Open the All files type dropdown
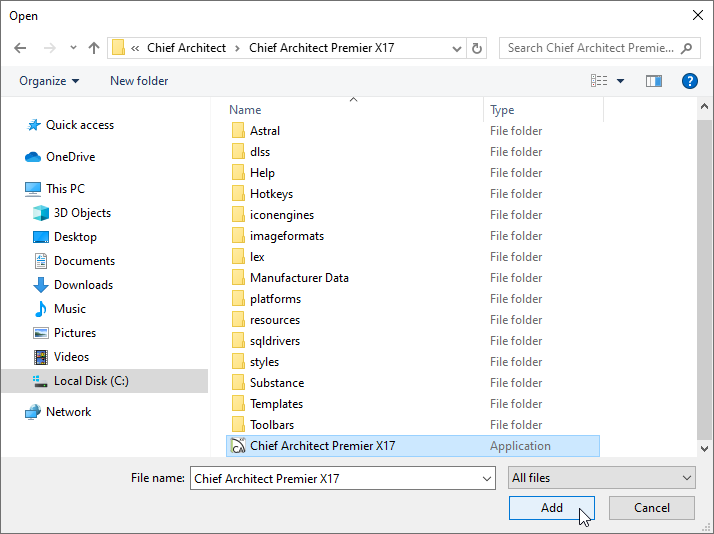Image resolution: width=714 pixels, height=534 pixels. coord(602,478)
